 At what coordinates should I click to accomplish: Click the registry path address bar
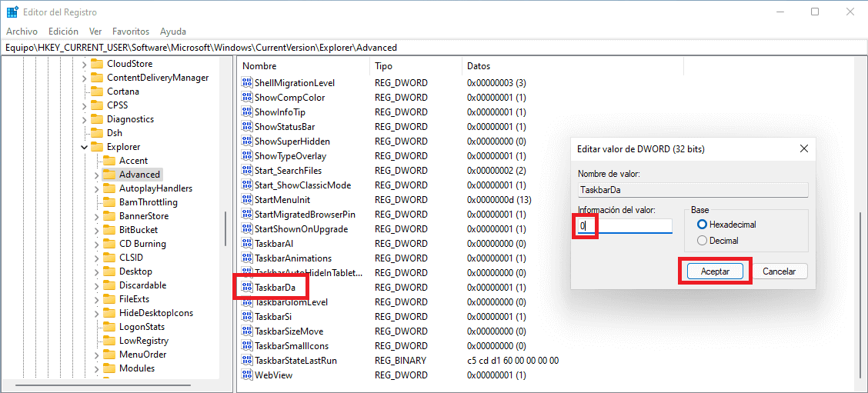pyautogui.click(x=433, y=48)
